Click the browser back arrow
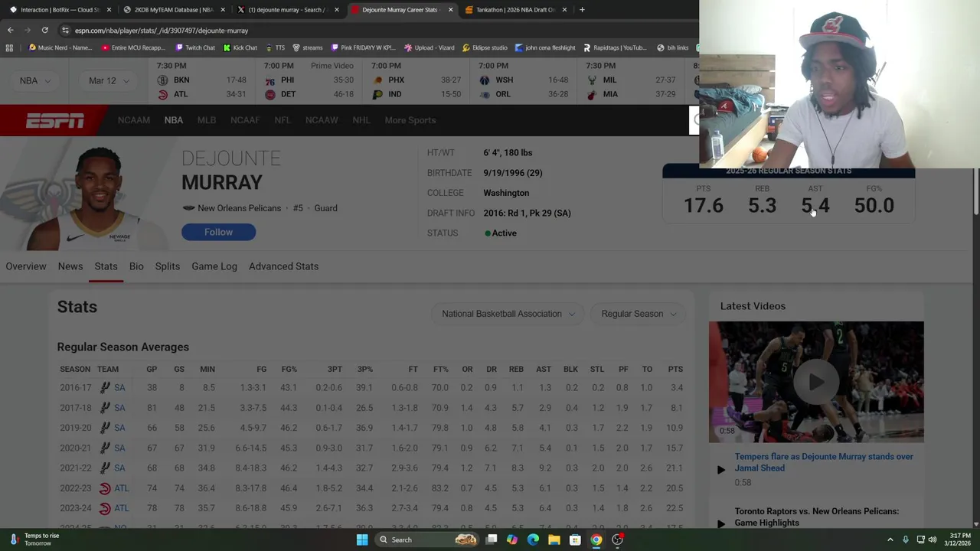 point(10,31)
